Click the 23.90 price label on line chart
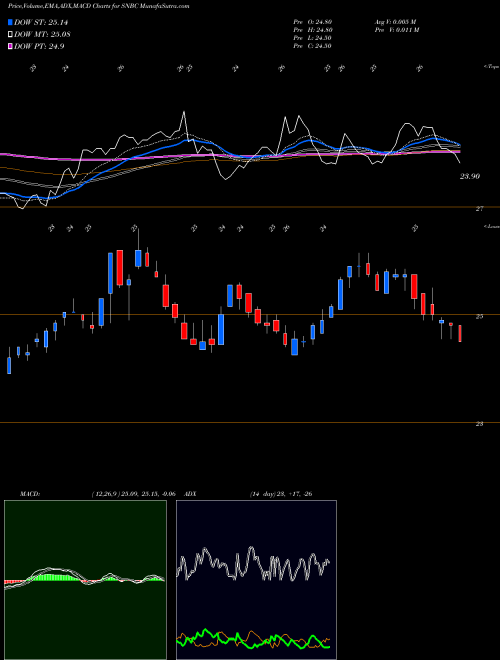 [x=470, y=176]
